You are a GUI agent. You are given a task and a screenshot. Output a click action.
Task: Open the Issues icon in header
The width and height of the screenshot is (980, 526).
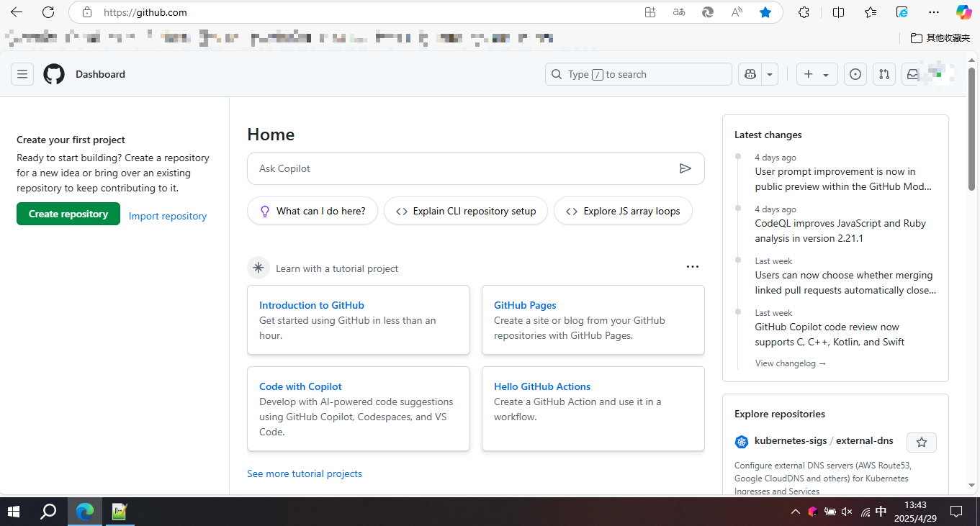pyautogui.click(x=855, y=74)
